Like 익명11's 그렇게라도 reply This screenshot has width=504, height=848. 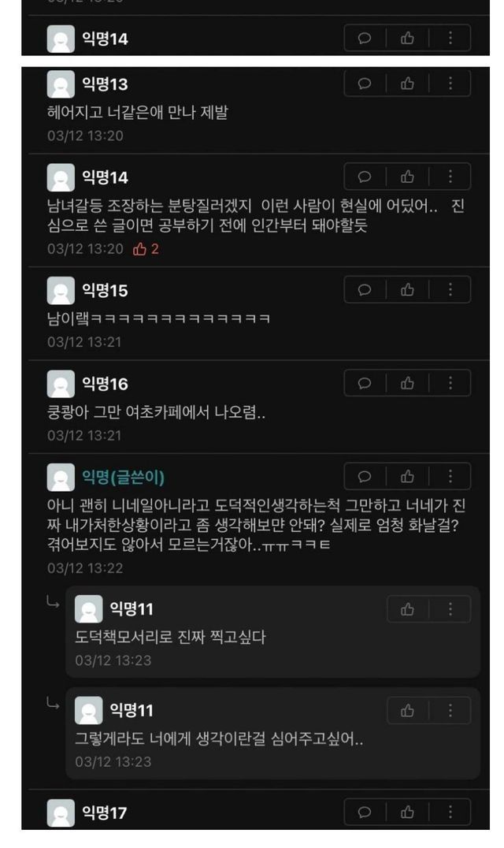point(407,711)
